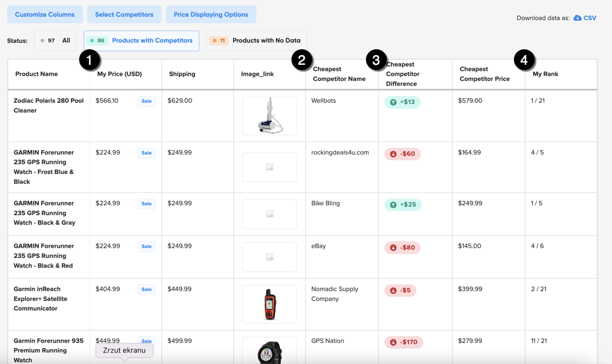Image resolution: width=612 pixels, height=364 pixels.
Task: Click Sale tag in Frost Blue & Black row
Action: point(146,153)
